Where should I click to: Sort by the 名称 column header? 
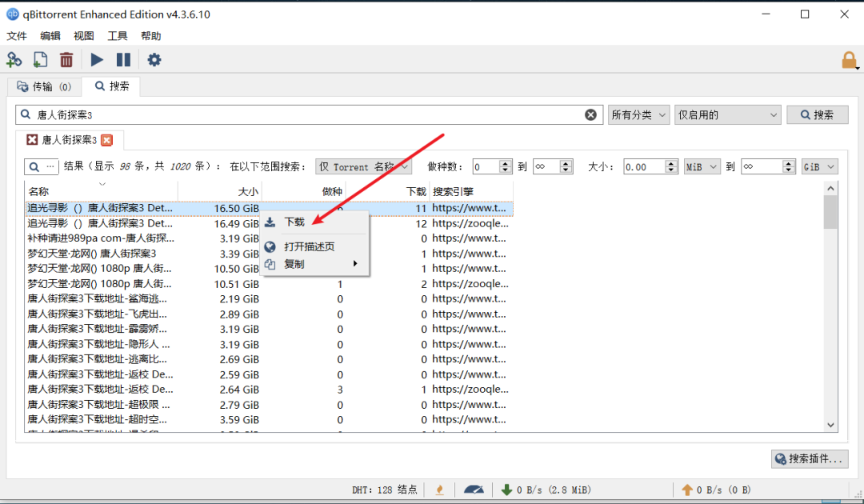point(102,192)
